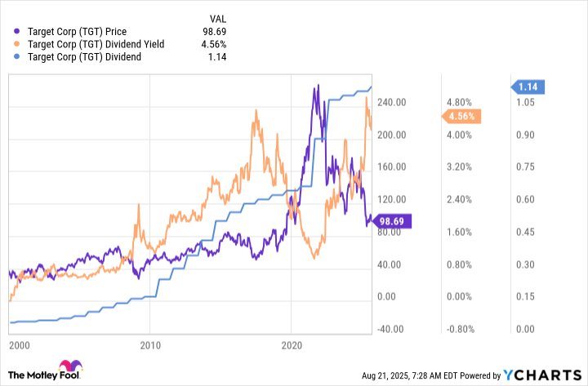
Task: Click the orange 4.56% yield flag
Action: (461, 116)
